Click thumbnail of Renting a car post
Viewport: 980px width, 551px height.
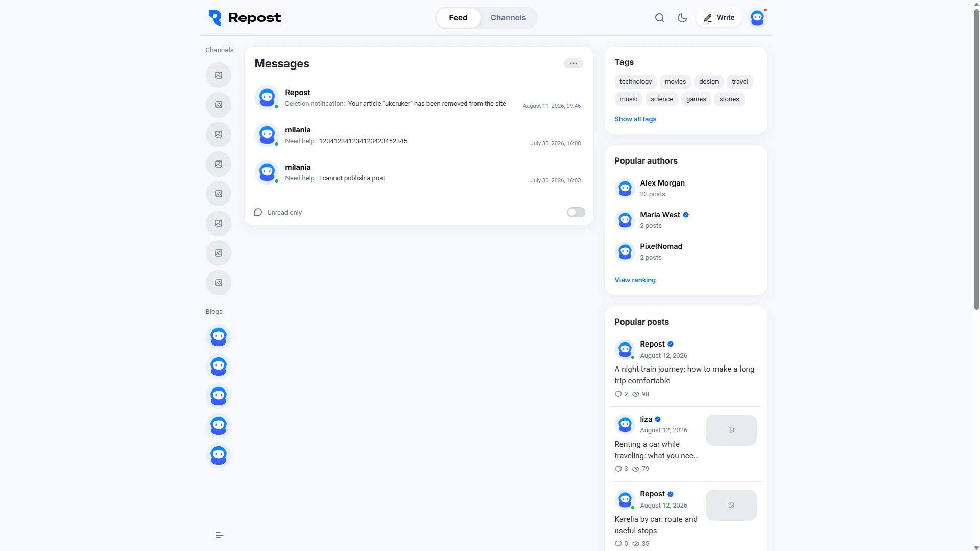click(731, 430)
